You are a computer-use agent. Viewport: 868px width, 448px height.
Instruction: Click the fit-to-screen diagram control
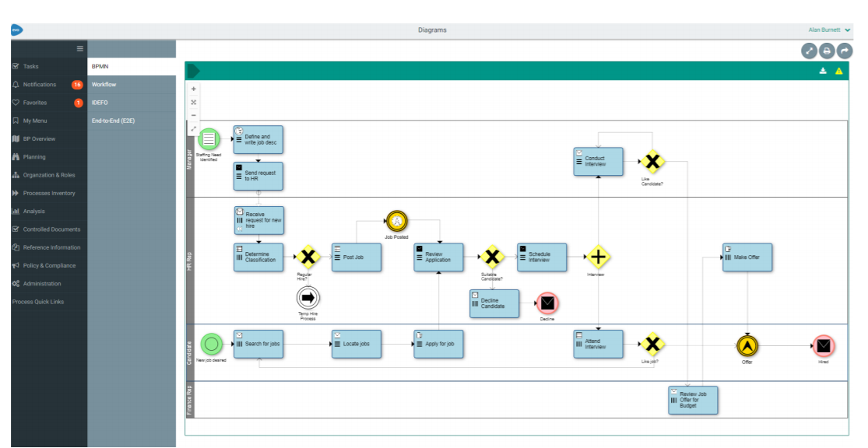[194, 103]
